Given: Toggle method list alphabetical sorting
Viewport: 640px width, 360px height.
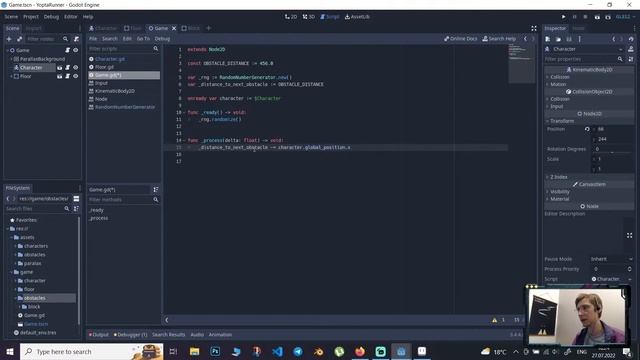Looking at the screenshot, I should 156,190.
